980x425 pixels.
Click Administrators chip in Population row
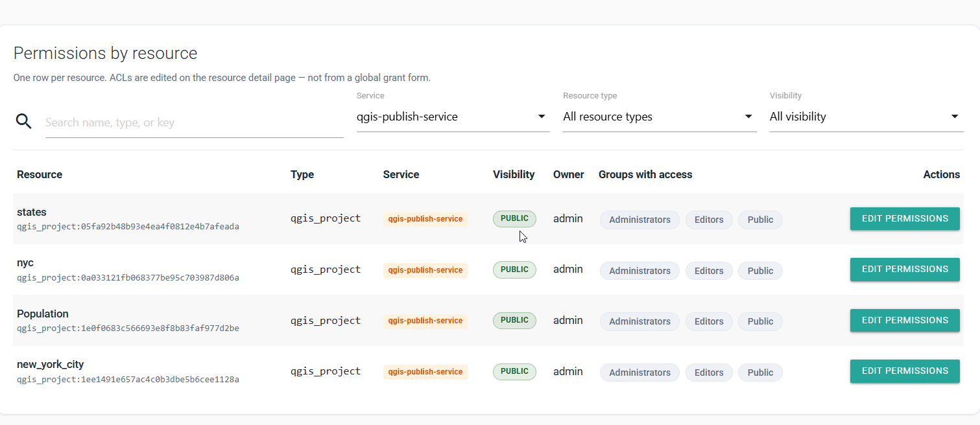point(639,321)
